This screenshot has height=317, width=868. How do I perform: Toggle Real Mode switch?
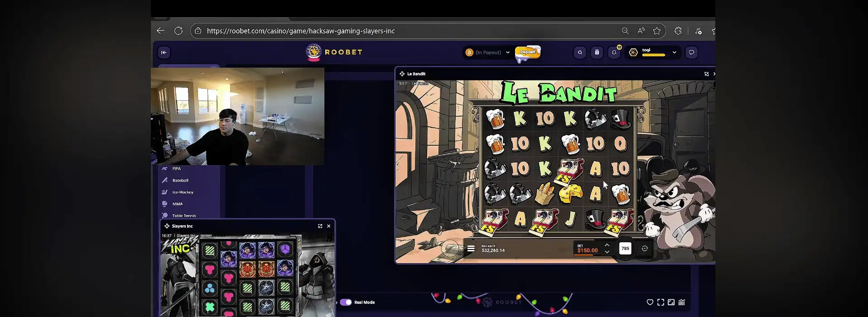coord(346,302)
